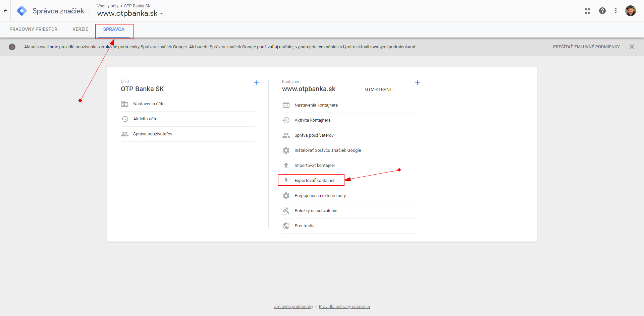Open Nastavenia účtu account settings
Image resolution: width=644 pixels, height=316 pixels.
pyautogui.click(x=149, y=104)
